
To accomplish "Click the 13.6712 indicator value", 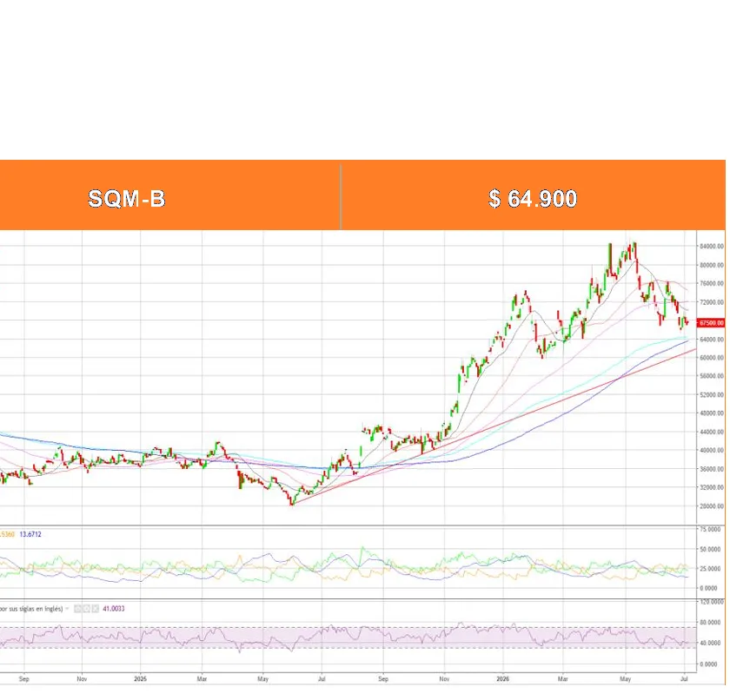I will [30, 534].
